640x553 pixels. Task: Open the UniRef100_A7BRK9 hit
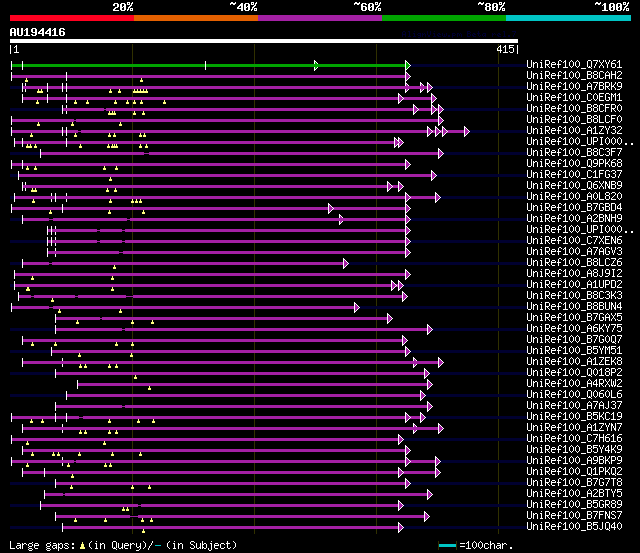574,86
